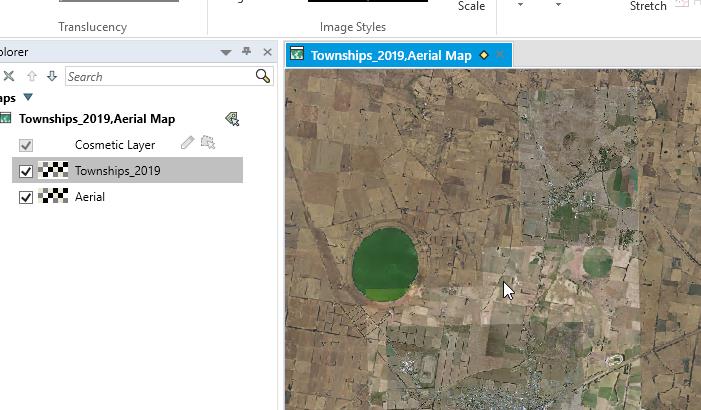Click the yellow diamond on the map tab
701x410 pixels.
(x=484, y=55)
